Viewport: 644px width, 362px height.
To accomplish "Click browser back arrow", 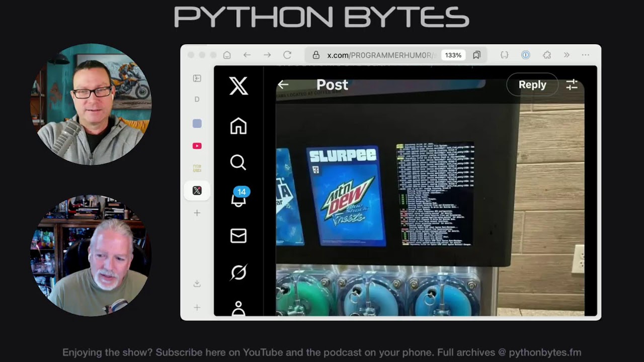I will pos(247,55).
